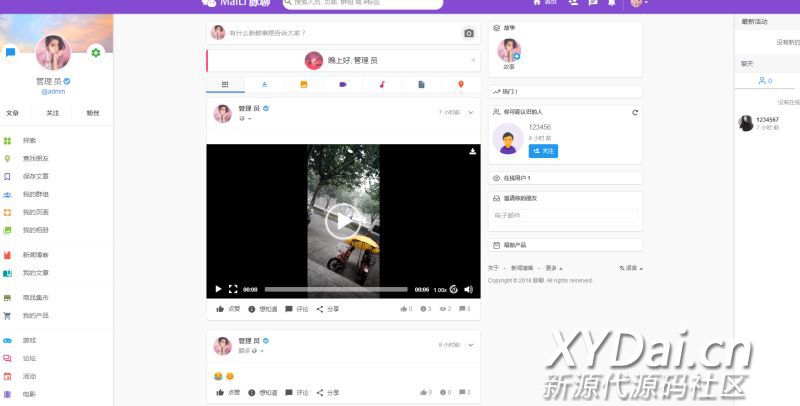
Task: Refresh the people you may know list
Action: (x=635, y=112)
